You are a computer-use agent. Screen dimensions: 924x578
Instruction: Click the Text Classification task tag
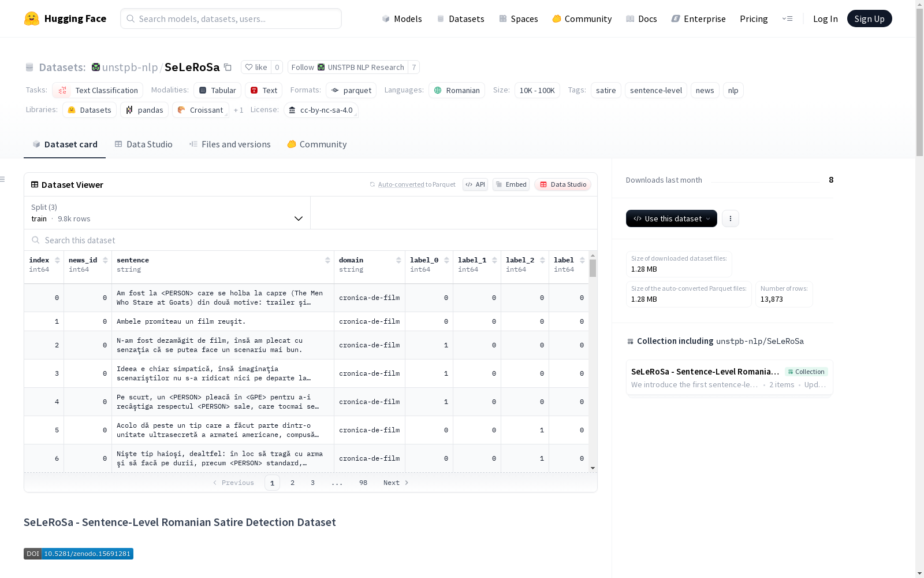pos(98,90)
